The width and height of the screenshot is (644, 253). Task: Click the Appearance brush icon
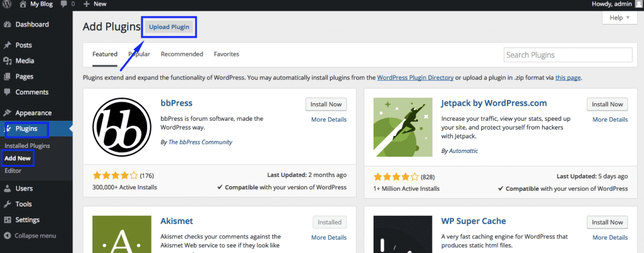click(x=8, y=113)
